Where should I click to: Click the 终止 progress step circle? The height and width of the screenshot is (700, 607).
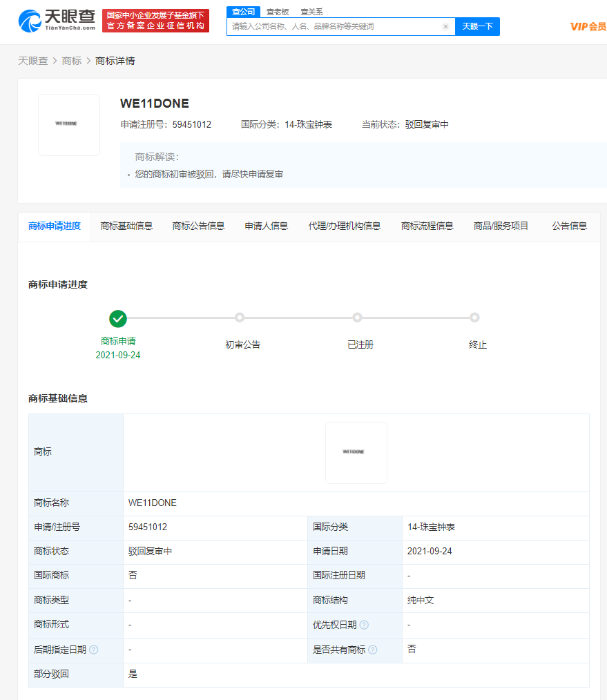click(475, 318)
